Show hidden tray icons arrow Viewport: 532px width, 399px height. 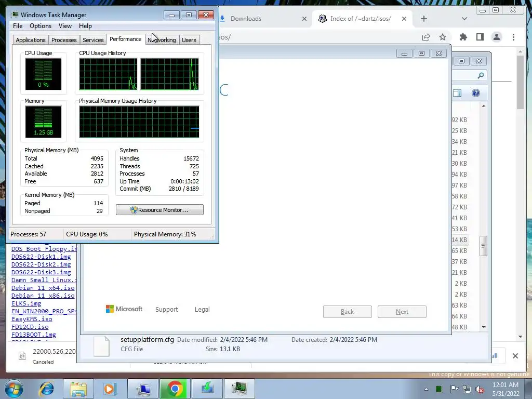pyautogui.click(x=426, y=389)
